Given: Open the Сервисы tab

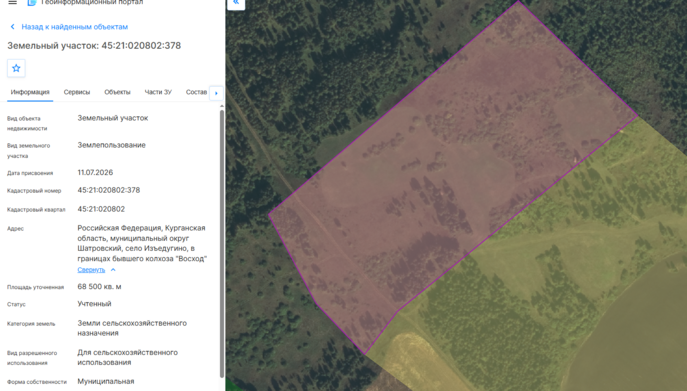Looking at the screenshot, I should point(77,92).
